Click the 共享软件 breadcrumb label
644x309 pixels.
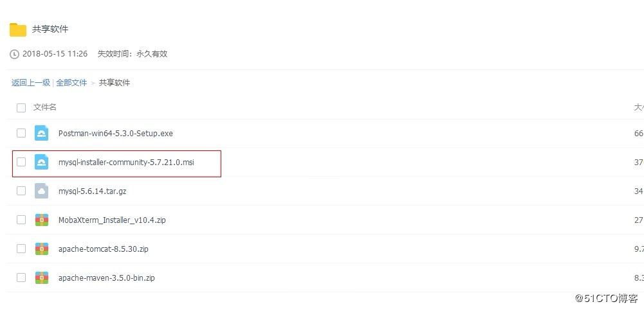click(x=115, y=83)
